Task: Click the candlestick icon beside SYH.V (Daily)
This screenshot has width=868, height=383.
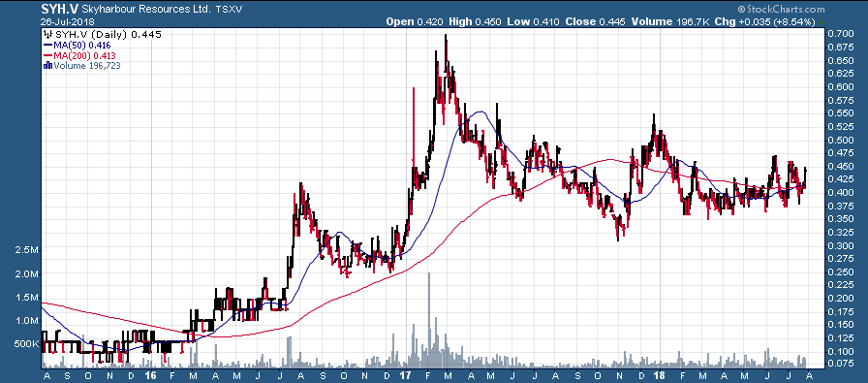Action: tap(48, 34)
